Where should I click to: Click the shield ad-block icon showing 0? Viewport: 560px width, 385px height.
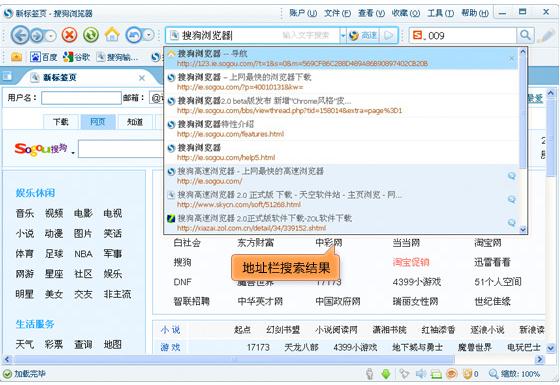pos(470,374)
